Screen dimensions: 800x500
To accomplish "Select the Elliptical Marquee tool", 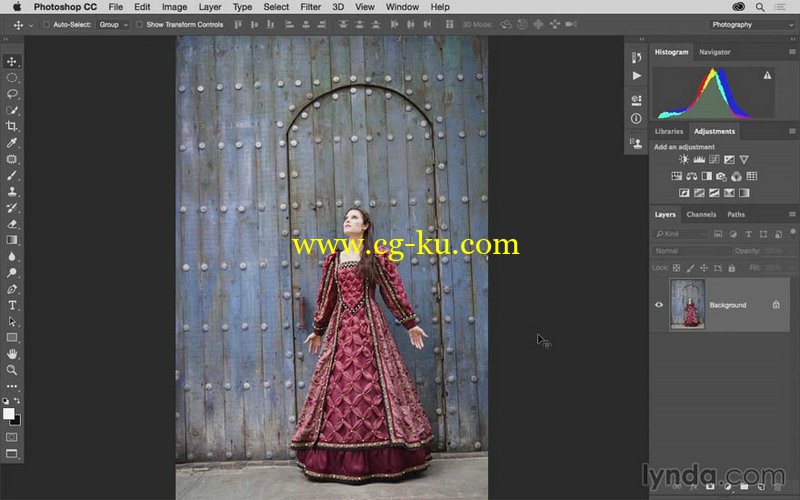I will (11, 78).
